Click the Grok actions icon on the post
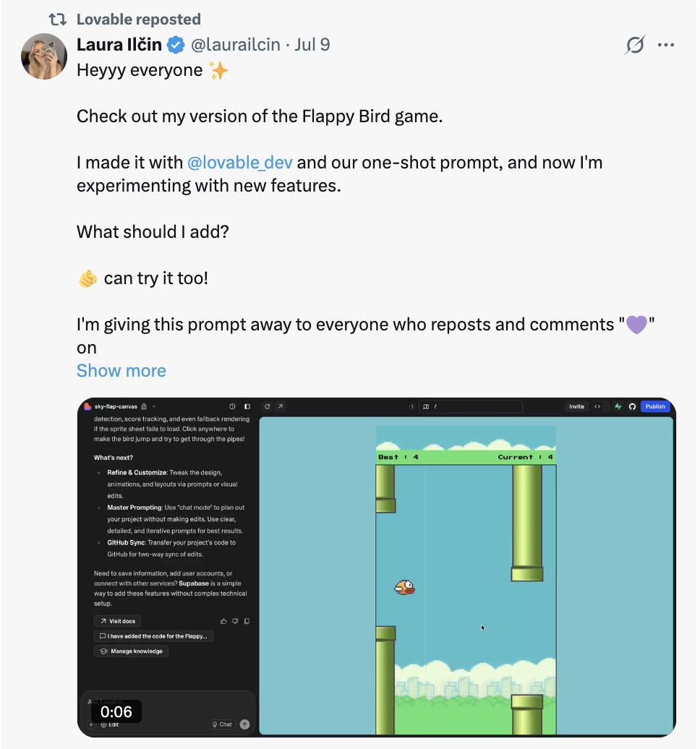The image size is (700, 749). (635, 46)
